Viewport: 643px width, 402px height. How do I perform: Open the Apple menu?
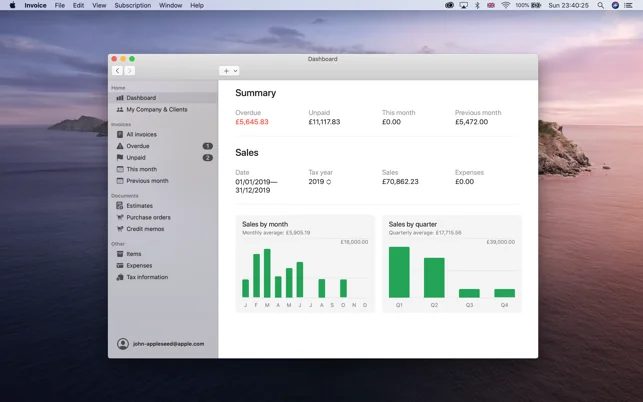pos(12,5)
